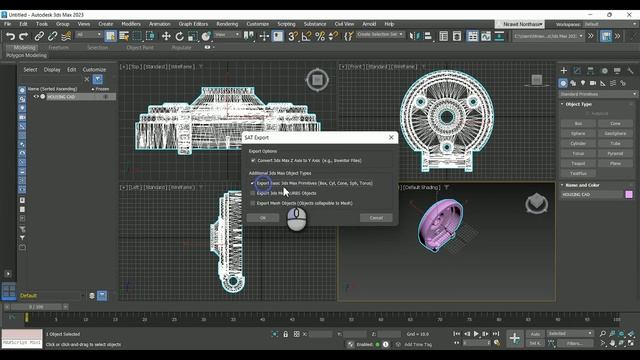The width and height of the screenshot is (640, 360).
Task: Toggle Angle Snap icon
Action: pos(306,36)
